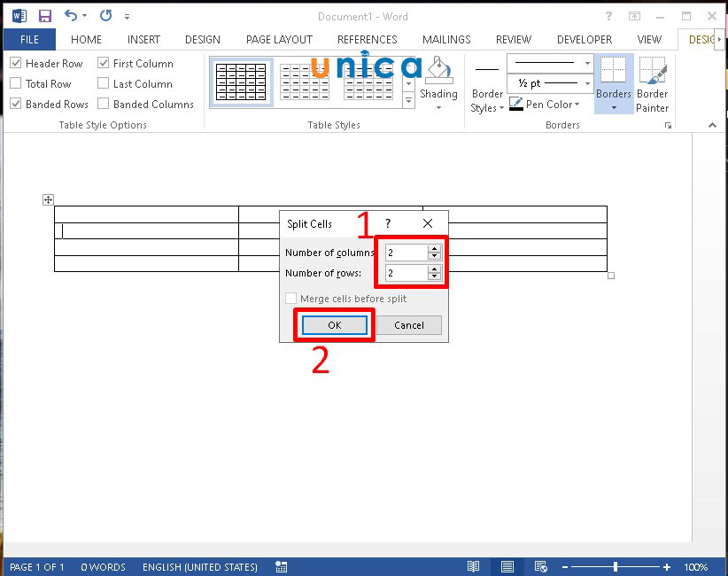Image resolution: width=728 pixels, height=576 pixels.
Task: Select the second table style thumbnail
Action: point(305,82)
